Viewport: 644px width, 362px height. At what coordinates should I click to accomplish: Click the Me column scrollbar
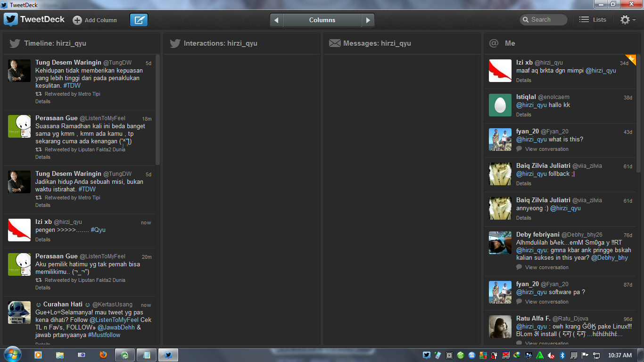pos(639,113)
